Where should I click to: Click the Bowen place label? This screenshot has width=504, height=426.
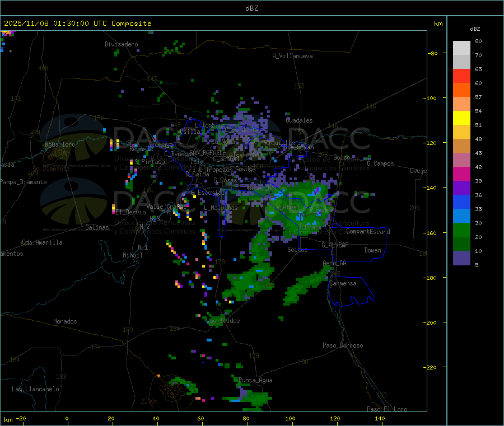[x=372, y=250]
